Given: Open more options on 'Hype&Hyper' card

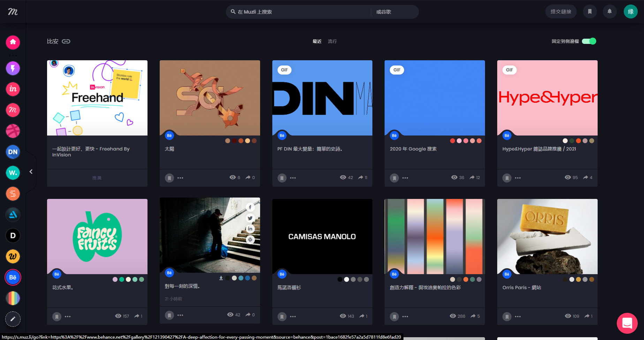Looking at the screenshot, I should coord(518,178).
